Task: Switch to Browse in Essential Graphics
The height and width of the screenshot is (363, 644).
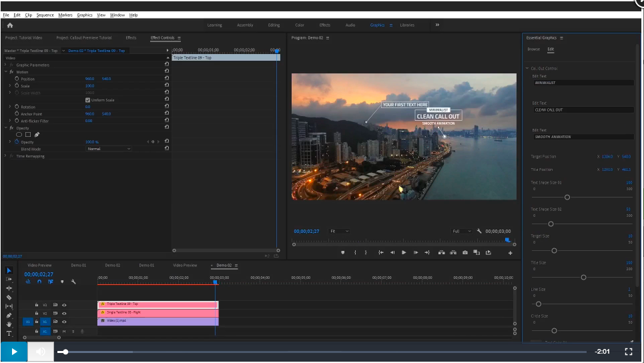Action: 533,49
